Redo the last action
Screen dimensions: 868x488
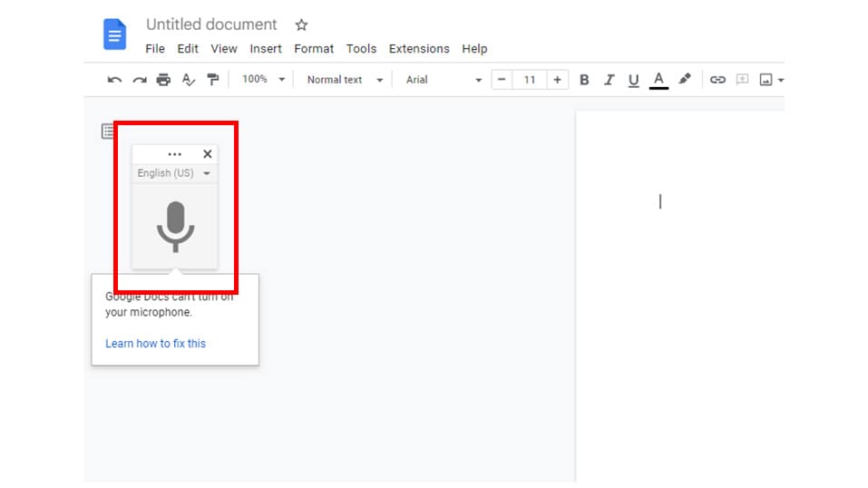coord(140,80)
